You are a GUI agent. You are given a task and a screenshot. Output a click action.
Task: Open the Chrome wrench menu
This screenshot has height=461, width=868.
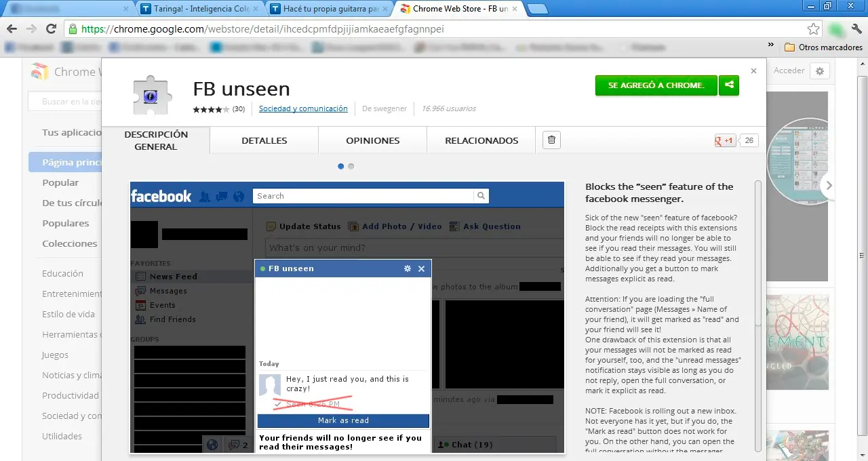click(x=856, y=29)
